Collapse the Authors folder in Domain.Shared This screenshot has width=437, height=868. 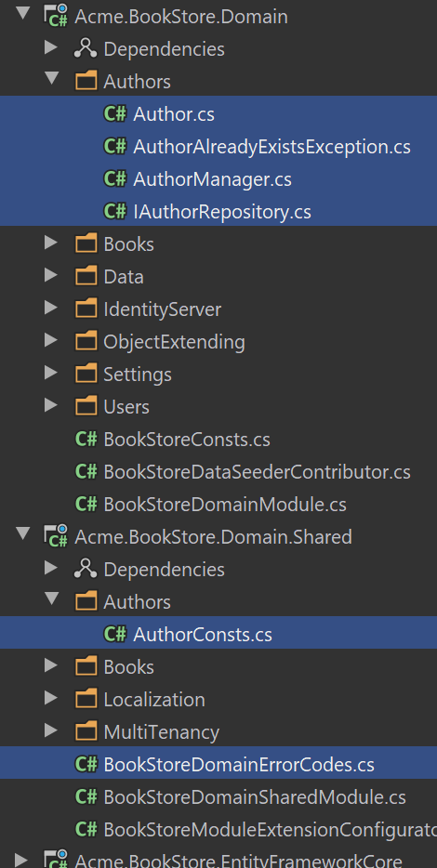(x=52, y=599)
